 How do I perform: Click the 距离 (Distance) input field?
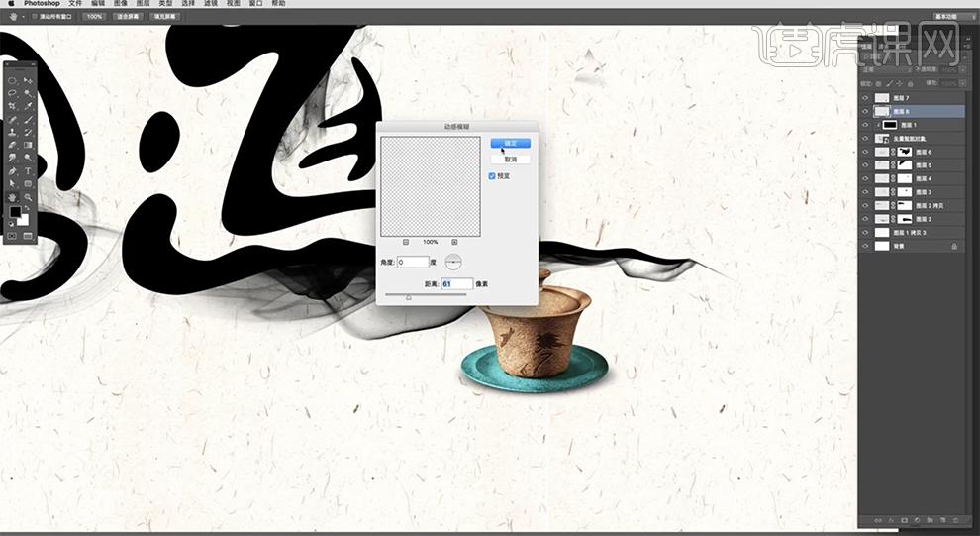(x=457, y=284)
